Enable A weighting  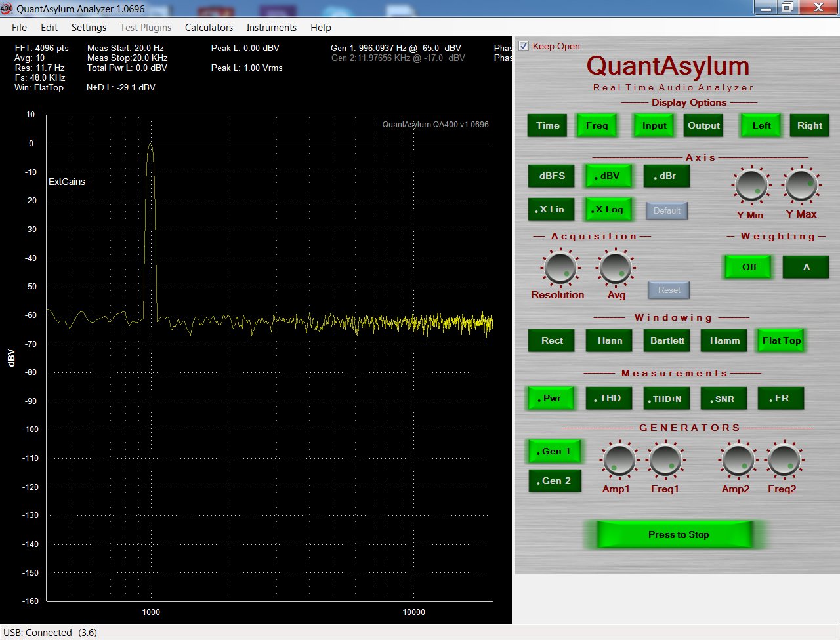(806, 268)
